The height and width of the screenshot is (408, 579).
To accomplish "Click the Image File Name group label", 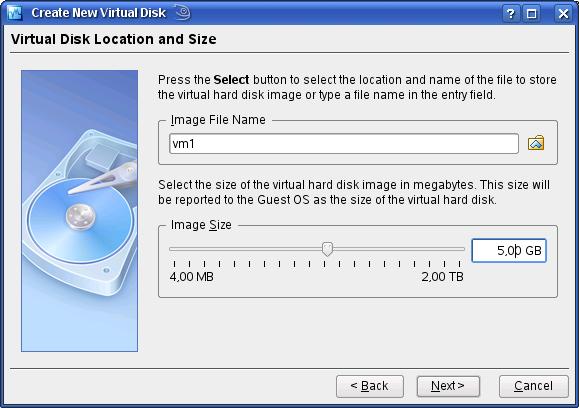I will pyautogui.click(x=218, y=120).
